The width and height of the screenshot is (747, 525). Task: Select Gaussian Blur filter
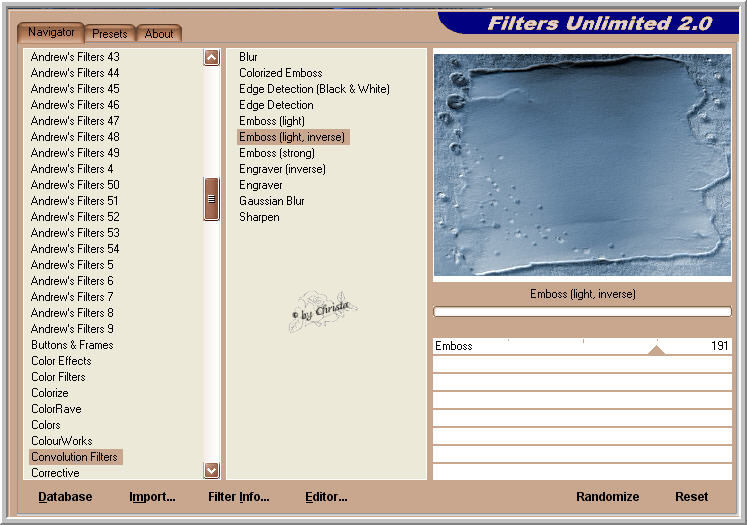pos(272,201)
